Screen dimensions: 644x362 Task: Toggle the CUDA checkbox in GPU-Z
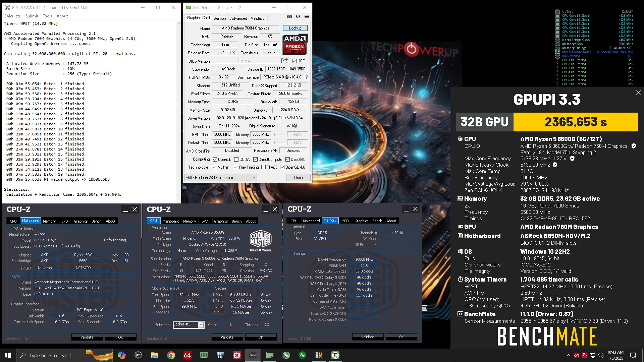236,160
